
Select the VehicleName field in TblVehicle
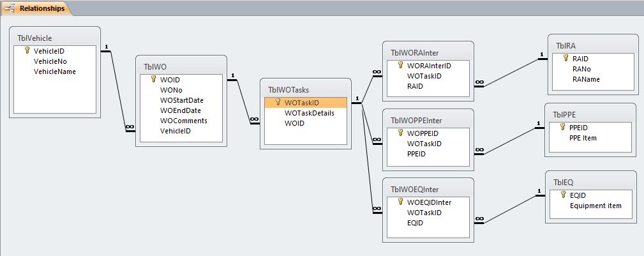coord(55,72)
